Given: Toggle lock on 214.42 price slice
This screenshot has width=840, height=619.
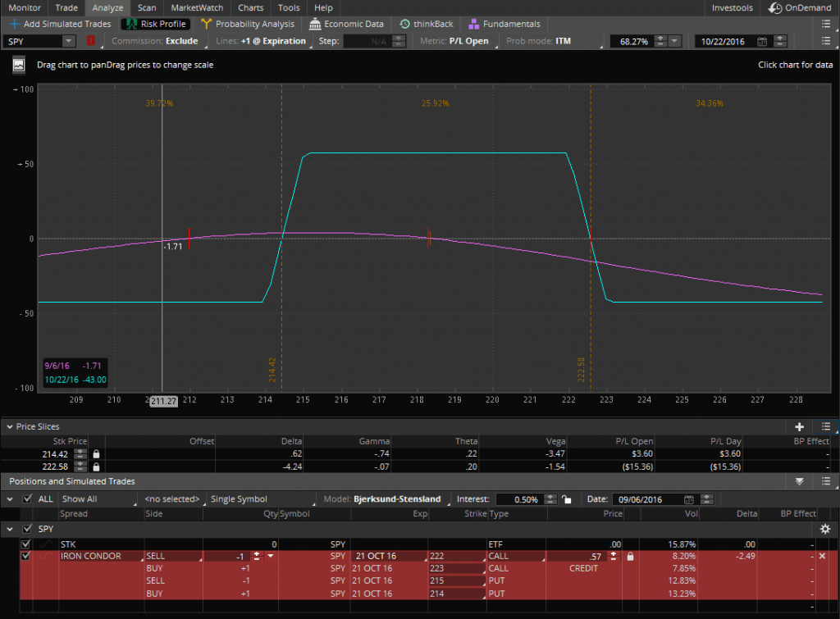Looking at the screenshot, I should pos(97,454).
